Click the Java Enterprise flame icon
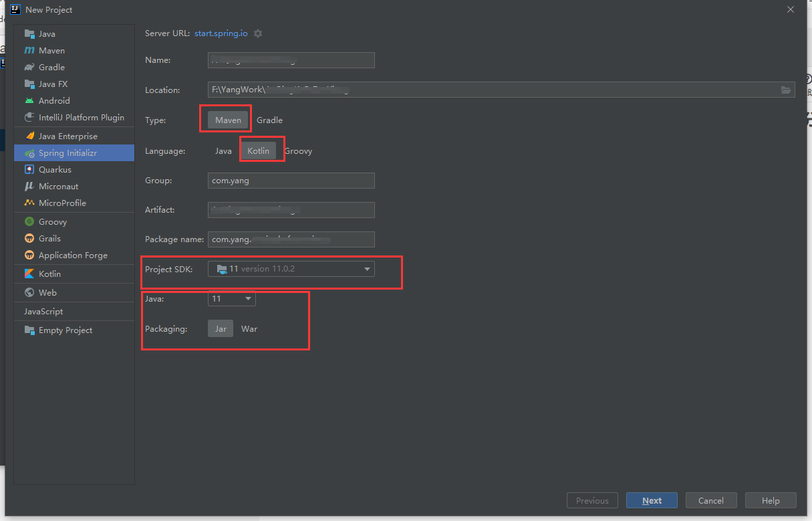This screenshot has width=812, height=521. tap(29, 136)
